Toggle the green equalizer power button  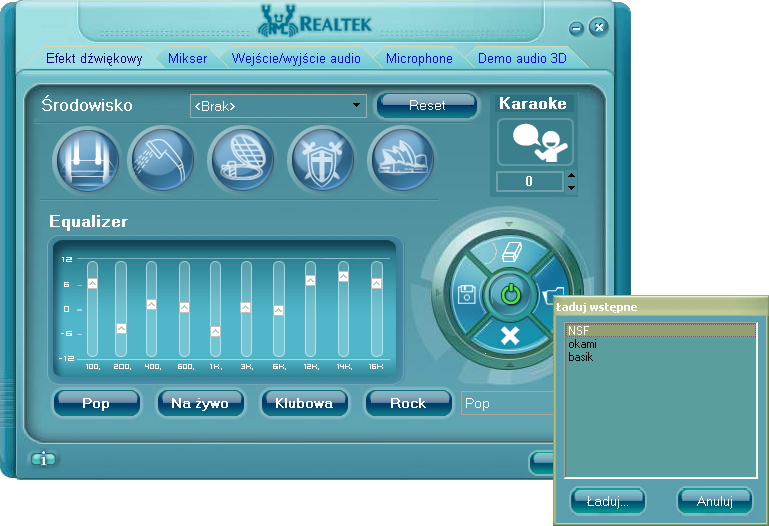[511, 295]
